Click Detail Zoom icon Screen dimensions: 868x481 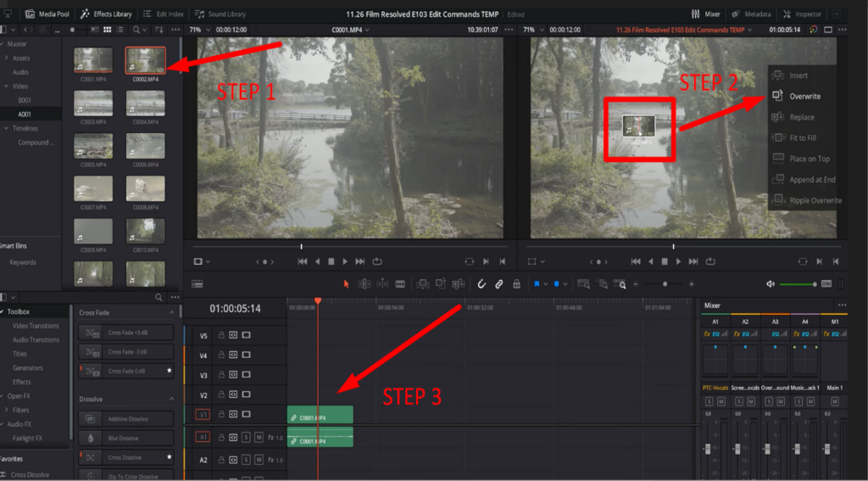tap(603, 283)
